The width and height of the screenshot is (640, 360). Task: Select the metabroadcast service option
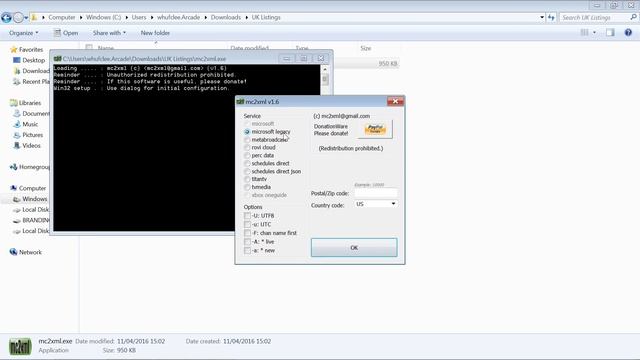click(247, 140)
